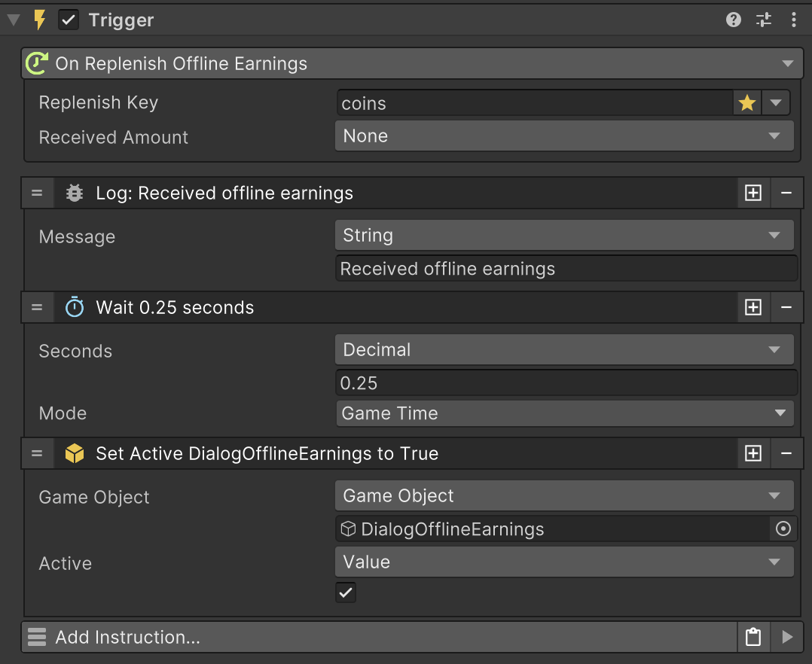Click the Message text field
Screen dimensions: 812x664
point(565,269)
